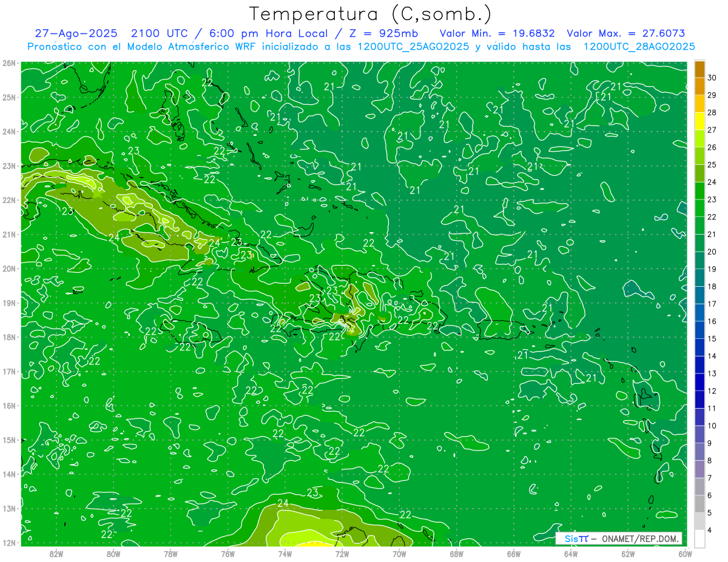Click the '76W' longitude axis label
The image size is (728, 562).
coord(227,554)
